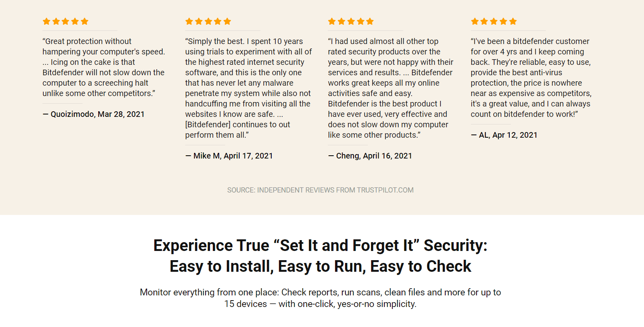Click the third star above Mike M's review
Viewport: 644px width, 327px height.
pos(208,22)
